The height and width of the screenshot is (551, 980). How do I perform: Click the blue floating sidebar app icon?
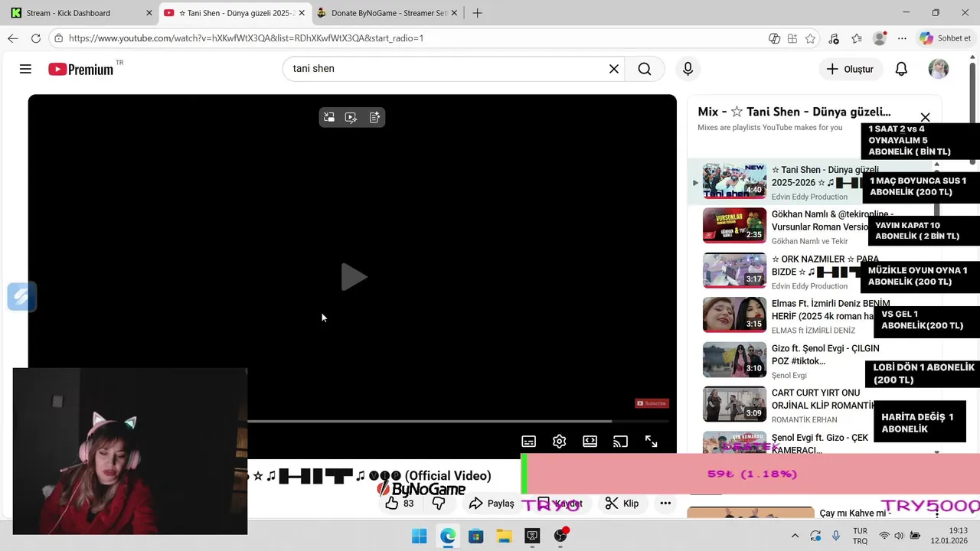[x=21, y=297]
